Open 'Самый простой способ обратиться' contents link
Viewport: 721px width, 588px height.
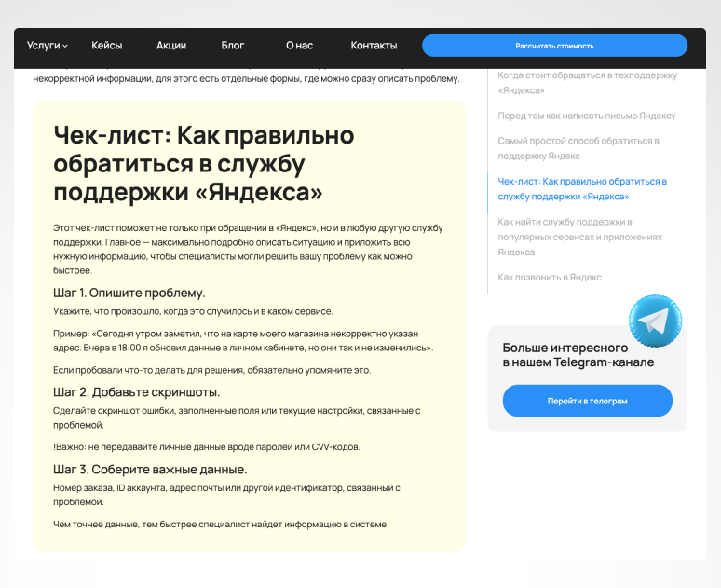tap(578, 148)
